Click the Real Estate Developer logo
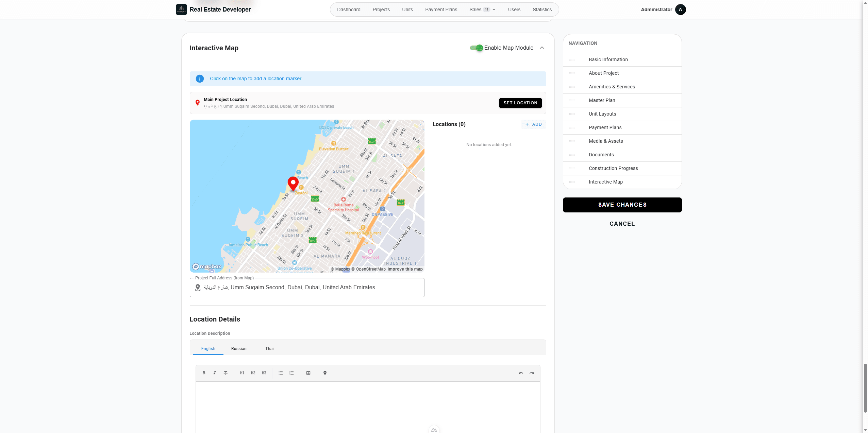The height and width of the screenshot is (433, 868). point(181,10)
